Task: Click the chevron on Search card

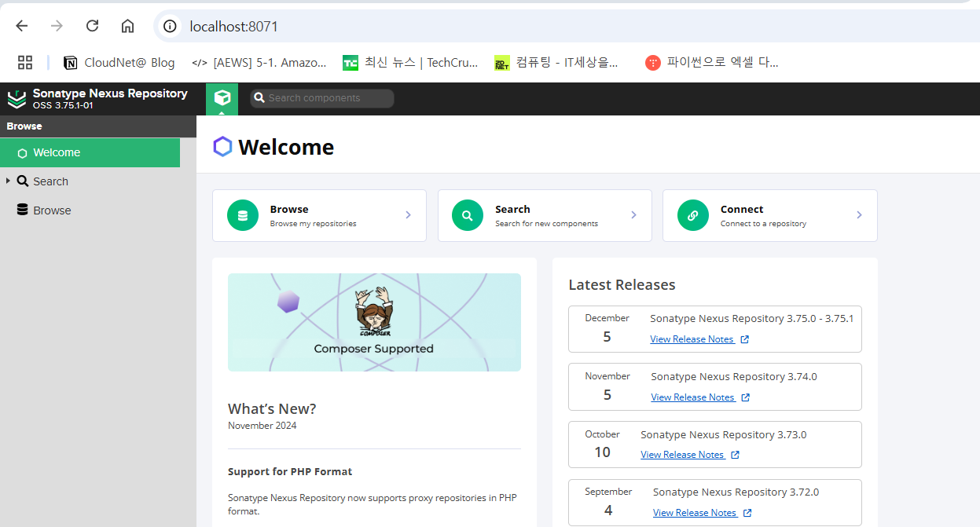Action: 633,215
